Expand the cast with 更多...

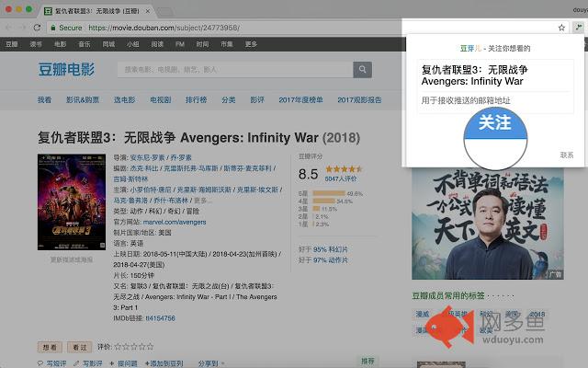(202, 201)
